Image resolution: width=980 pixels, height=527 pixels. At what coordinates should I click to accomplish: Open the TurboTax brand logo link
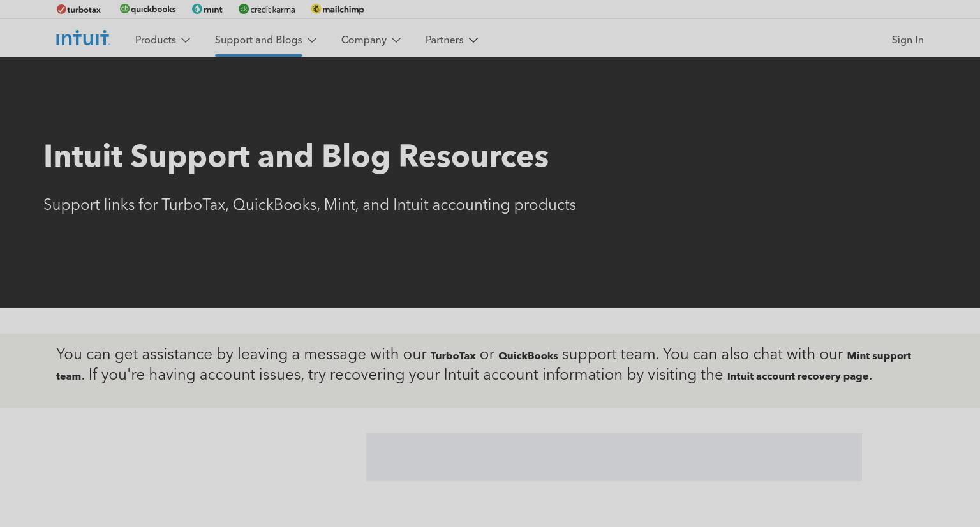(x=78, y=10)
